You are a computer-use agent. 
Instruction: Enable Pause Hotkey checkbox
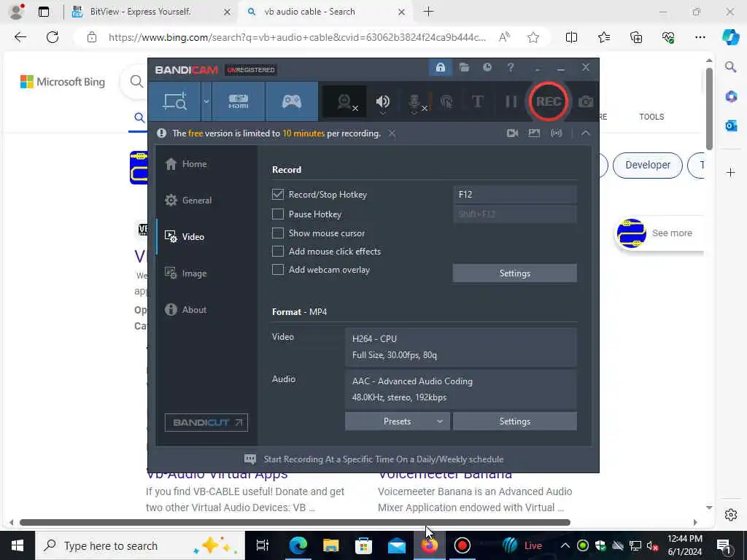pyautogui.click(x=278, y=214)
